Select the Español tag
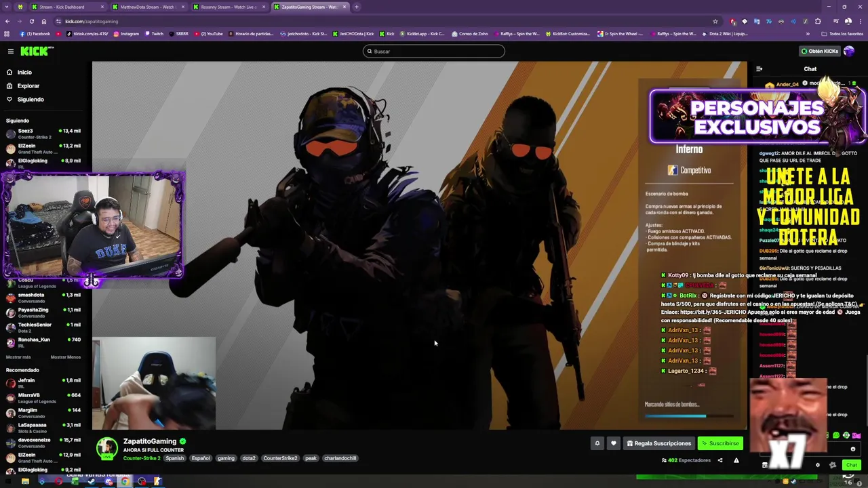The height and width of the screenshot is (488, 868). 201,458
